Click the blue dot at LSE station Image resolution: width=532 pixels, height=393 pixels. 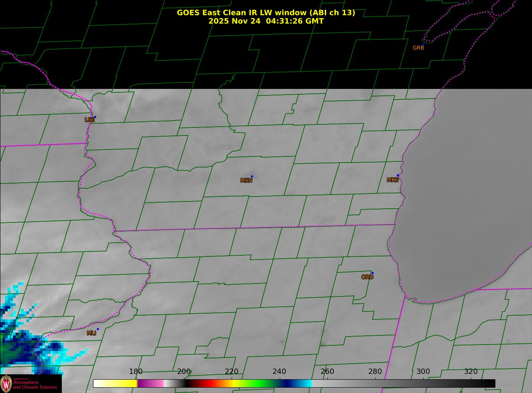point(95,117)
